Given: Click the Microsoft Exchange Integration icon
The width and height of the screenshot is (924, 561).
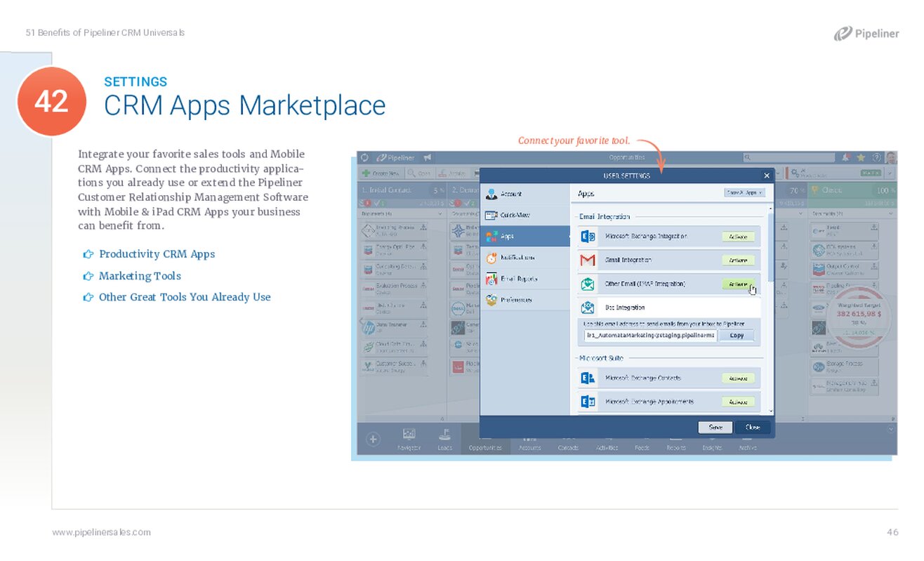Looking at the screenshot, I should tap(588, 237).
